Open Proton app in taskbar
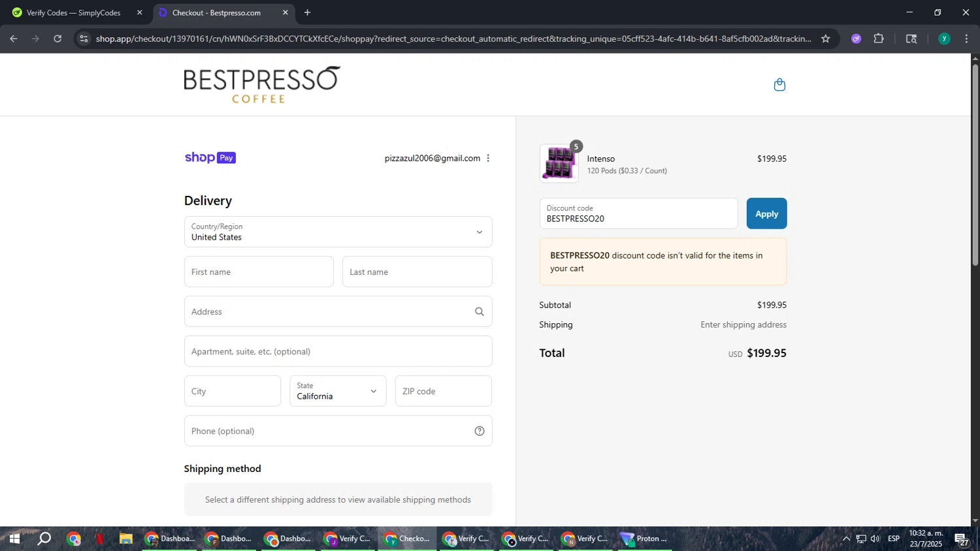980x551 pixels. pos(645,539)
